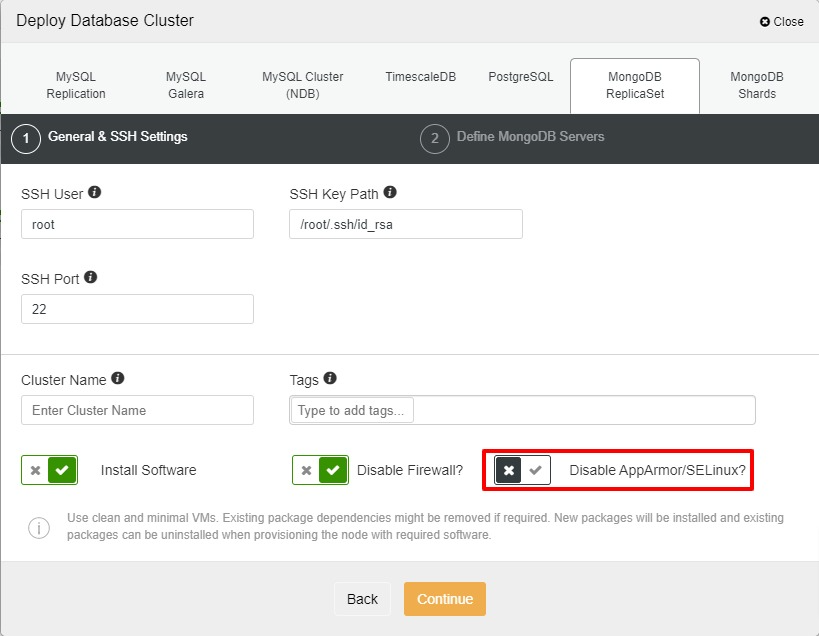Click the Back button
The image size is (819, 636).
pyautogui.click(x=362, y=599)
